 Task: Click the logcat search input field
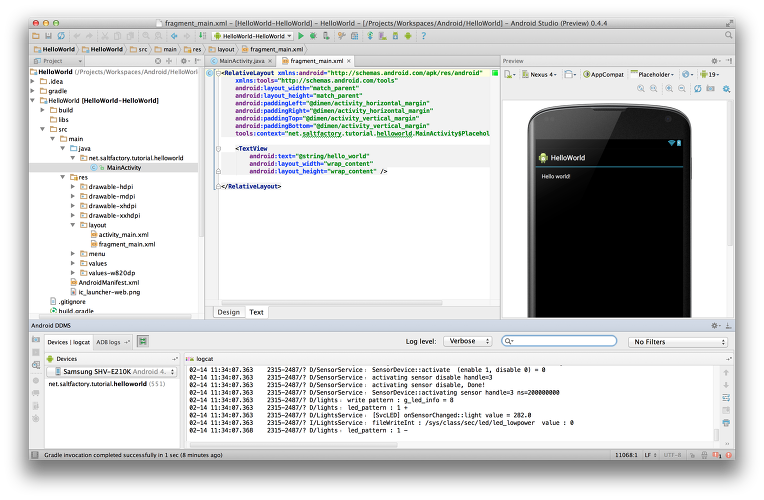[559, 341]
